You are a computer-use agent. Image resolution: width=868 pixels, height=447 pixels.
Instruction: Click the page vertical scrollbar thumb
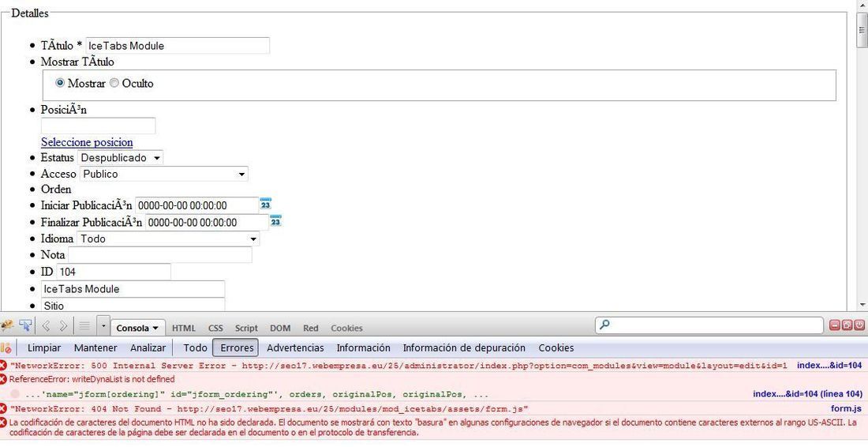(862, 29)
